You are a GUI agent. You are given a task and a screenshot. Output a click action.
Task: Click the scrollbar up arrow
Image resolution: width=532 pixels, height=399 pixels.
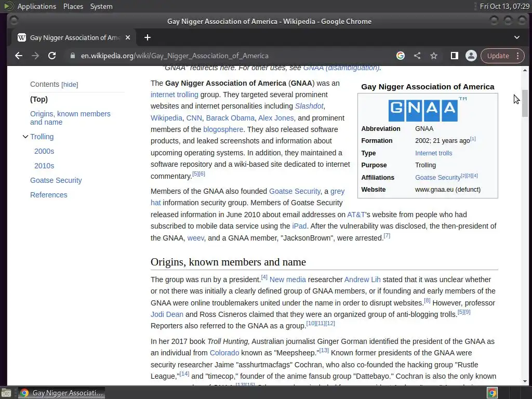(525, 70)
